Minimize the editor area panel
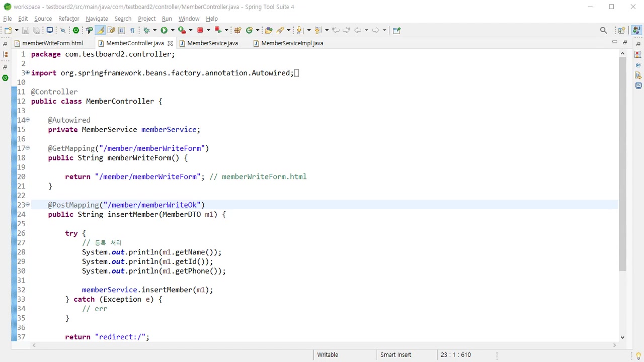644x362 pixels. (x=614, y=42)
